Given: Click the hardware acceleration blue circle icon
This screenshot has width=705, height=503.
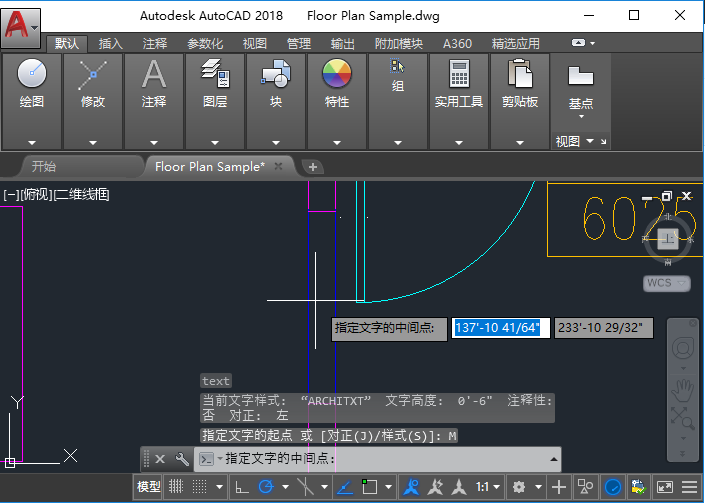Looking at the screenshot, I should [x=613, y=487].
